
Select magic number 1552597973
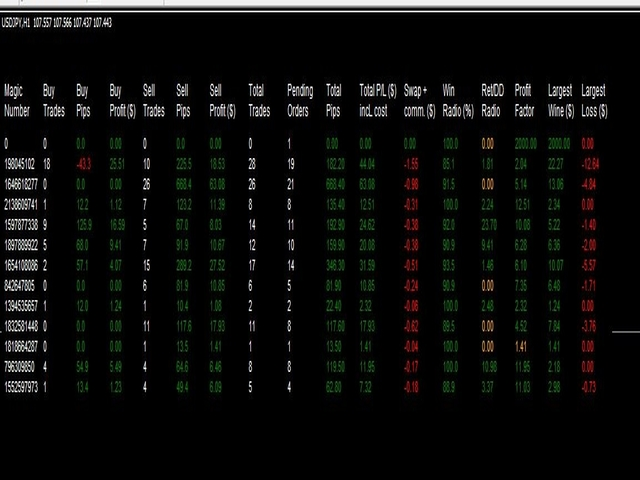pos(21,387)
